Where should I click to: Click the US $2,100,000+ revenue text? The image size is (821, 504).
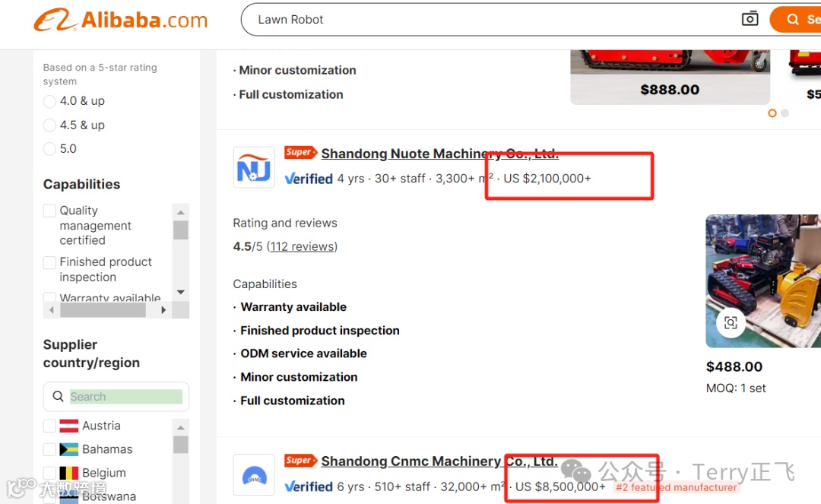[x=547, y=179]
